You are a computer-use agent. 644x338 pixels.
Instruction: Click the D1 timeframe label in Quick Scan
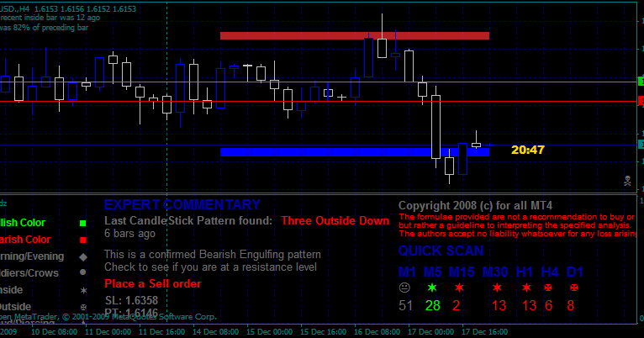574,272
